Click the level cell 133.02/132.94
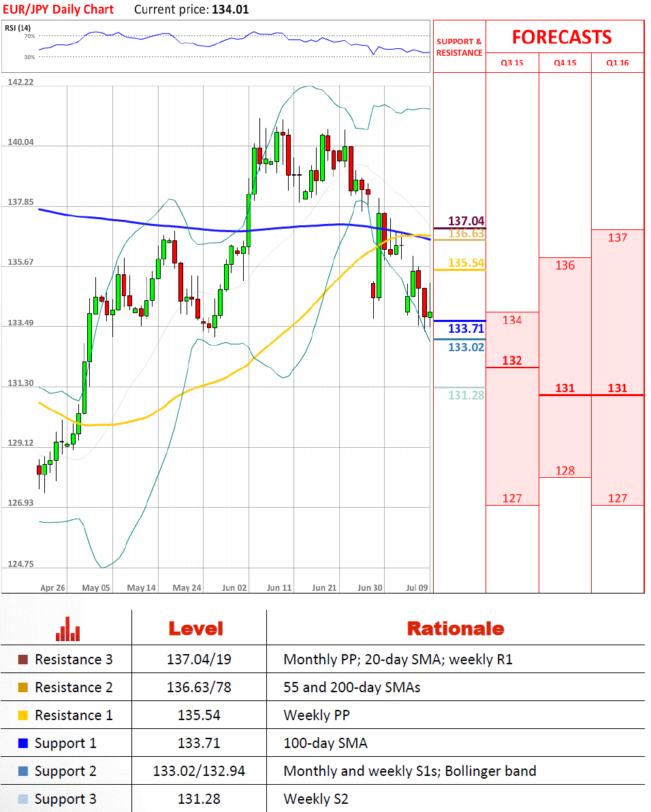Image resolution: width=651 pixels, height=812 pixels. [199, 772]
